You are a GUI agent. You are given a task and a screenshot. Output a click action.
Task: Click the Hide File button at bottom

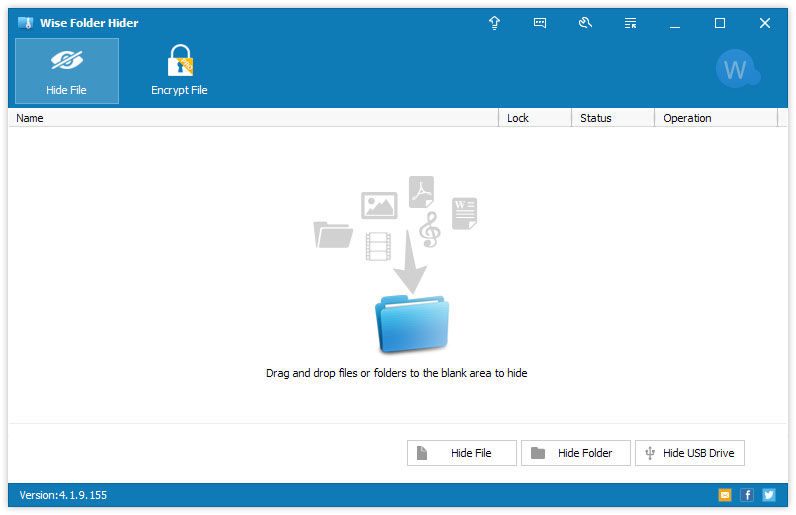pyautogui.click(x=462, y=453)
